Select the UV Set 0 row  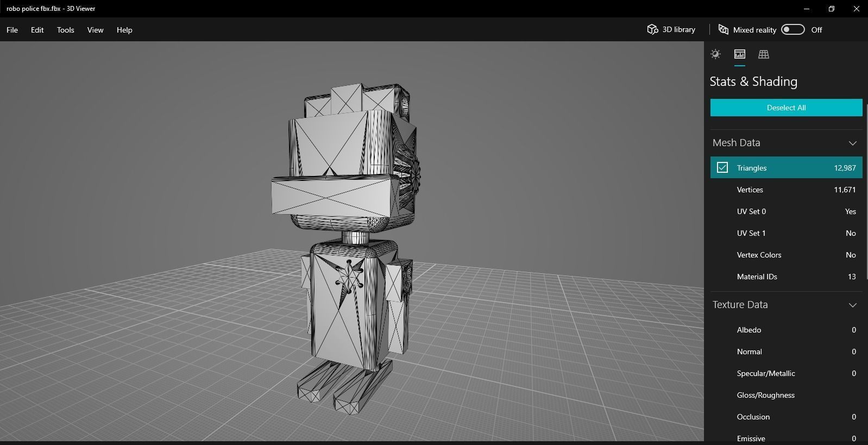coord(786,211)
